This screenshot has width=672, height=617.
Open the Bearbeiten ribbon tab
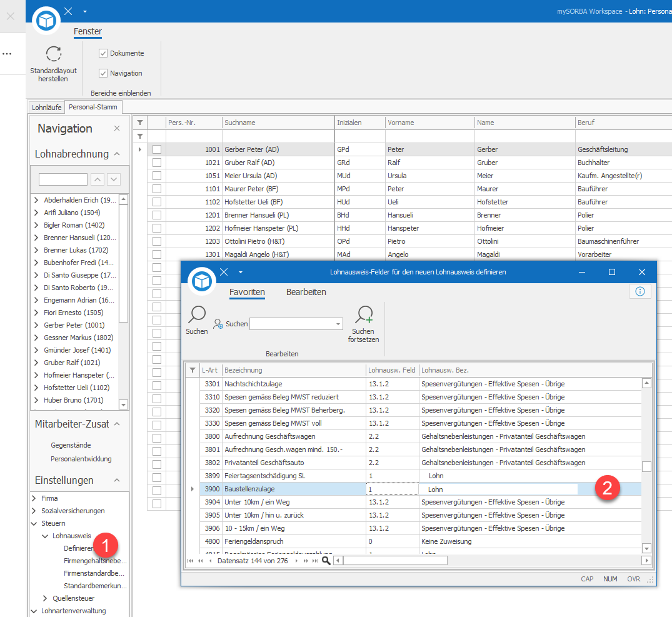pos(306,292)
